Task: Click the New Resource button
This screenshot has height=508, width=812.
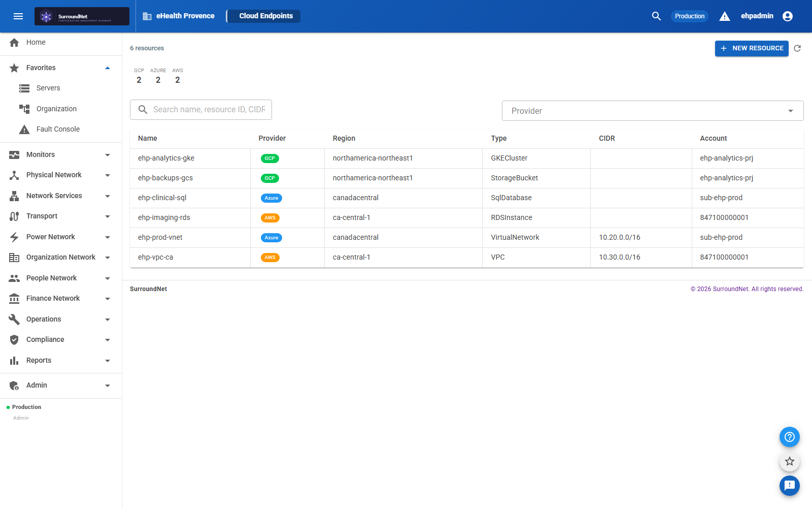Action: 752,48
